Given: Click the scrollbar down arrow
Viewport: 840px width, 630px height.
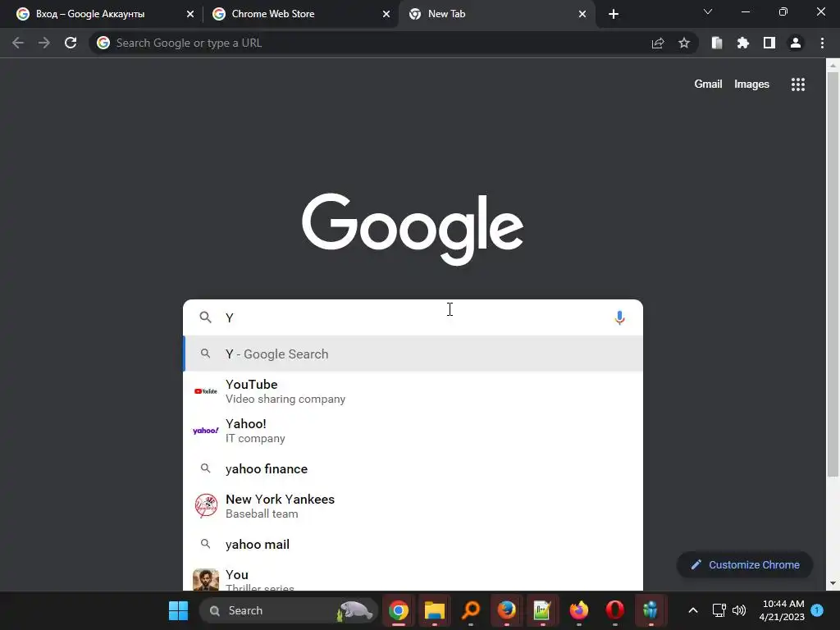Looking at the screenshot, I should [x=833, y=583].
